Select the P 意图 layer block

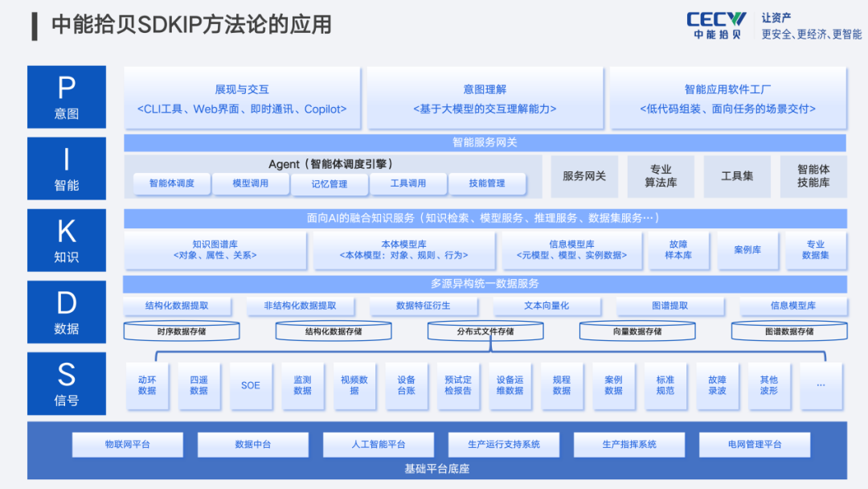point(67,97)
